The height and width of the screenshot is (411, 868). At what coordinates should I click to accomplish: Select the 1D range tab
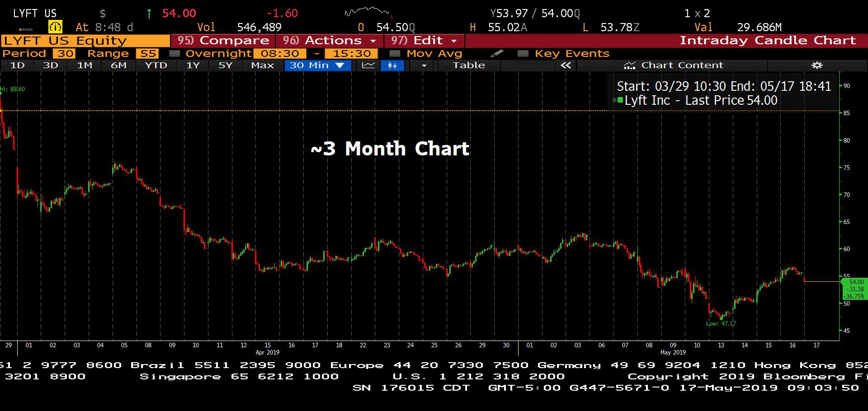point(17,65)
